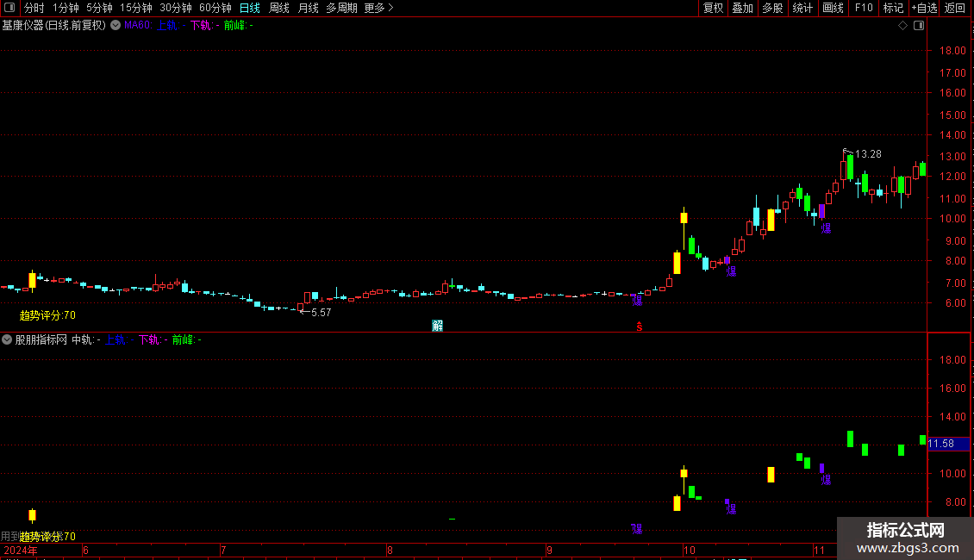Click the 统计 statistics button
974x560 pixels.
(802, 8)
